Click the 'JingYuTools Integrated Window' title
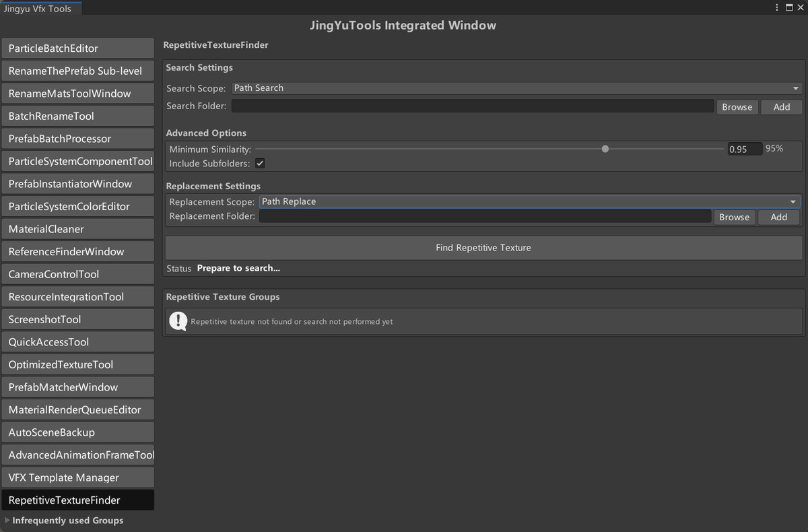Screen dimensions: 808x532 pos(403,26)
